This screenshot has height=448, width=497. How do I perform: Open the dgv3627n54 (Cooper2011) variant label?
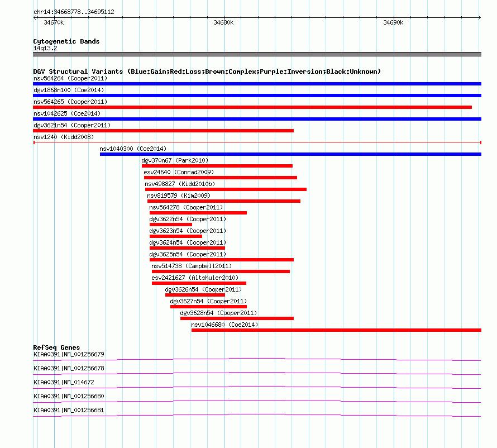pos(208,301)
